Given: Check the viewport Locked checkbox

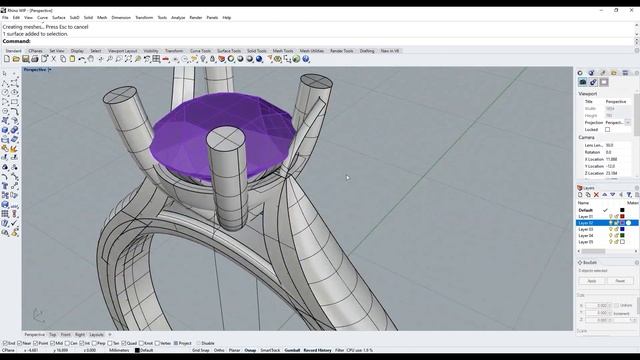Looking at the screenshot, I should click(x=607, y=130).
